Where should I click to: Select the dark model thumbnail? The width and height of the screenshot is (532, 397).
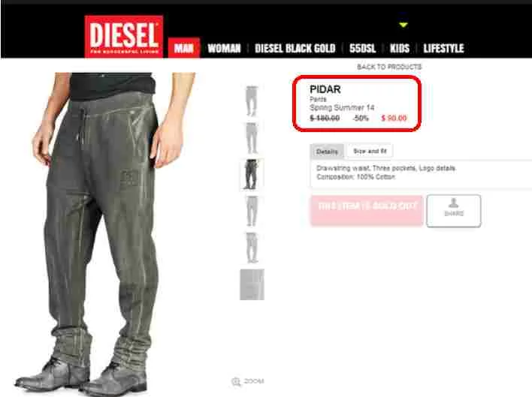tap(252, 174)
